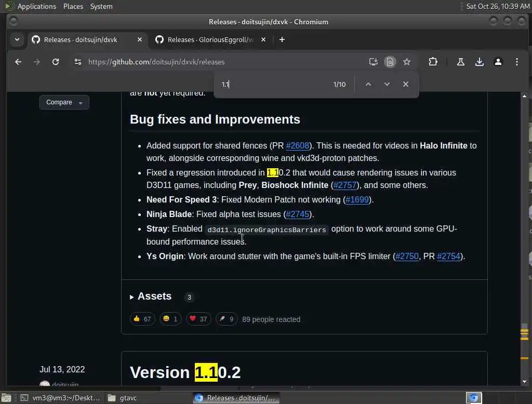This screenshot has width=532, height=404.
Task: Click the Version 1.10.2 heading
Action: [x=185, y=372]
